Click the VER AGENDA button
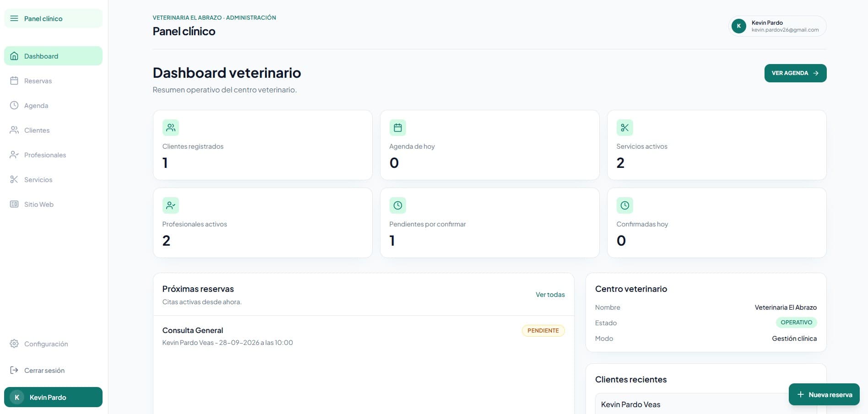Viewport: 868px width, 414px height. pyautogui.click(x=795, y=73)
